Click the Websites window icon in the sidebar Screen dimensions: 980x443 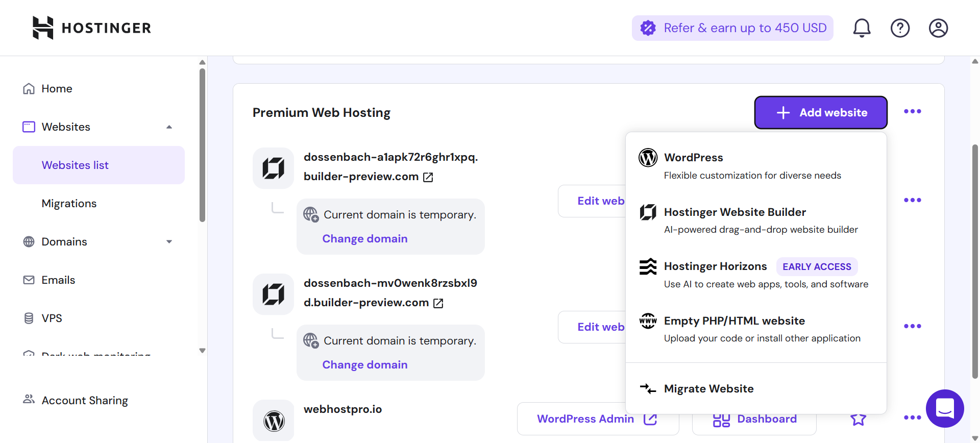pyautogui.click(x=29, y=127)
